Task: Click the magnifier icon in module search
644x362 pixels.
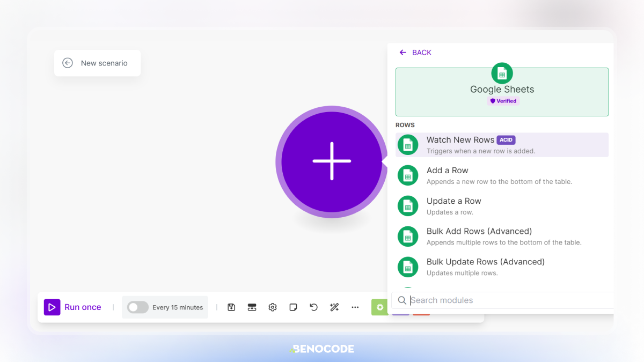Action: pos(401,300)
